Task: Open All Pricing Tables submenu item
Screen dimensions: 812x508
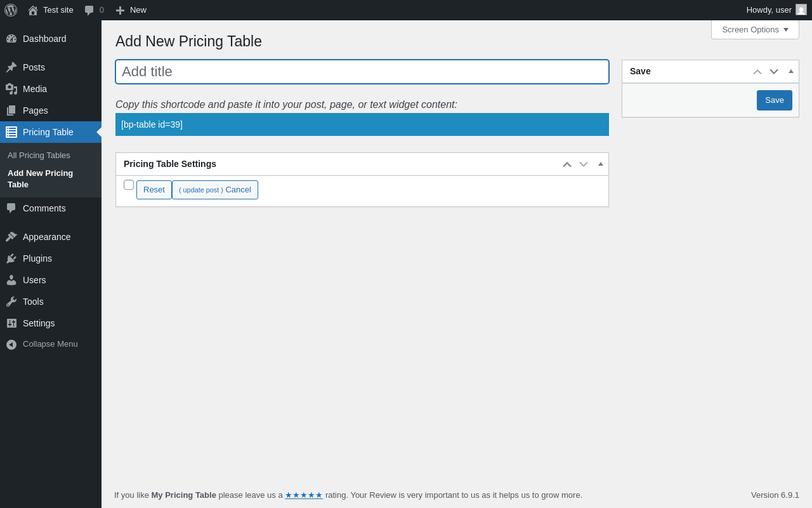Action: [39, 156]
